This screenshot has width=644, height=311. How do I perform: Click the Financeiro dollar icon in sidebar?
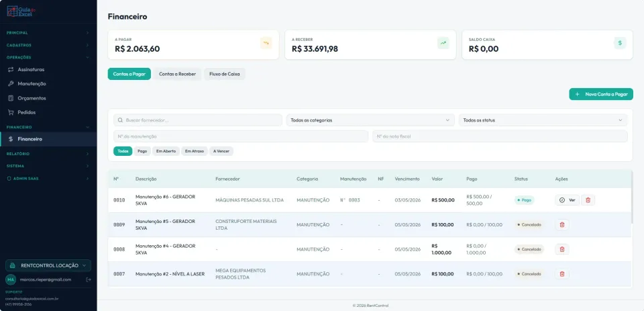pos(11,139)
